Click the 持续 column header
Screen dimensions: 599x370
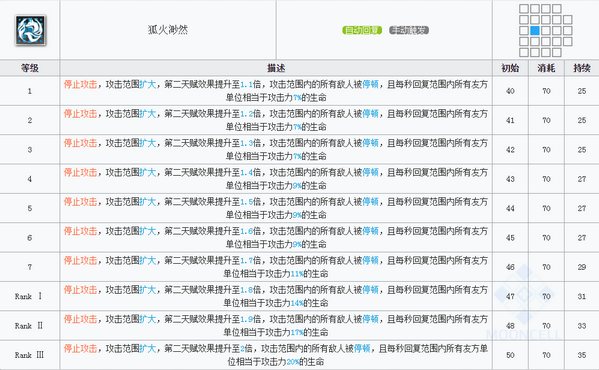click(x=582, y=68)
